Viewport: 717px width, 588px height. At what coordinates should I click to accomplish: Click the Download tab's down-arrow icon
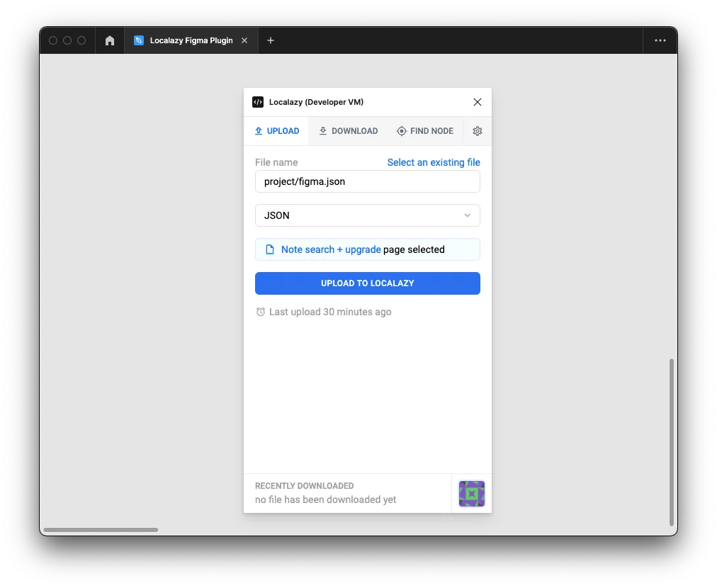[x=322, y=131]
